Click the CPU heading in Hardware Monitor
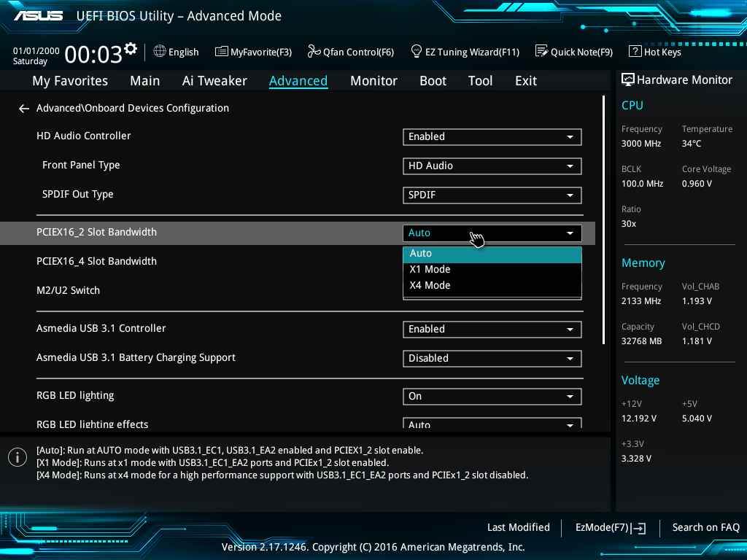Viewport: 747px width, 560px height. [x=632, y=105]
